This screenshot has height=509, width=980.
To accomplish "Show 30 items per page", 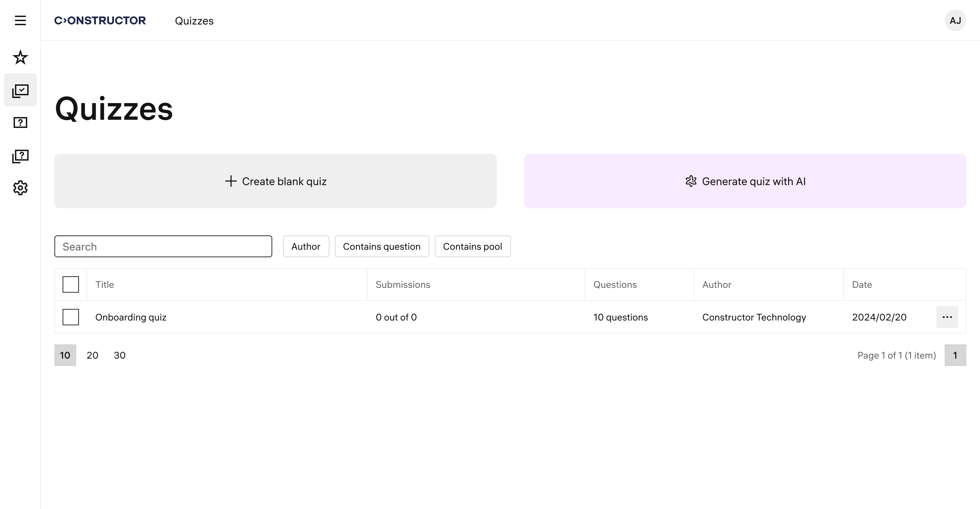I will (119, 355).
